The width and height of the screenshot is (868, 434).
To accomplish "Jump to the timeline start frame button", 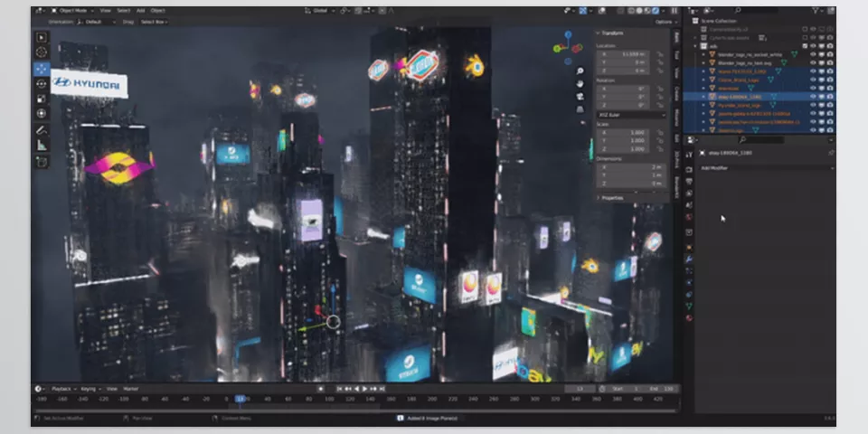I will click(339, 389).
